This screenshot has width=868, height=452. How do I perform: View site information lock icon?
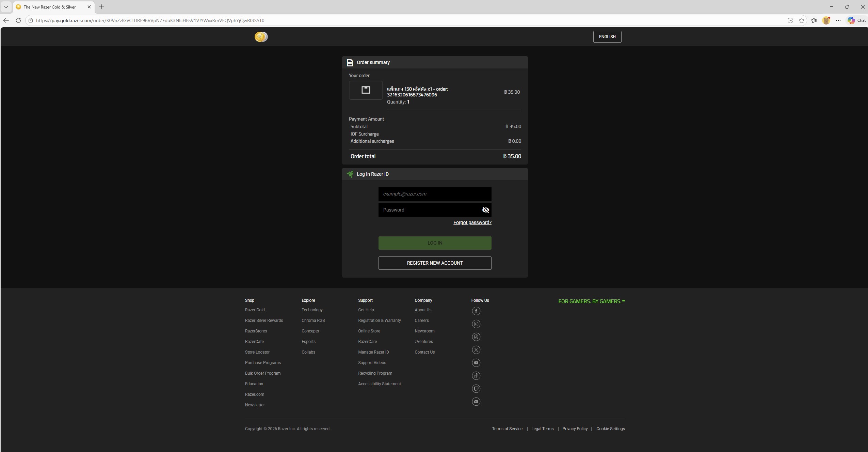tap(31, 20)
